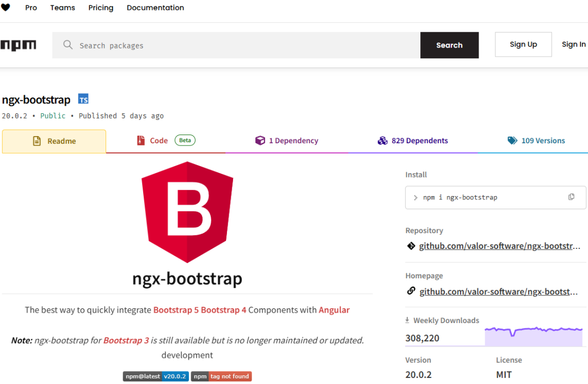Open the 1 Dependency tab
The image size is (588, 384).
click(286, 141)
